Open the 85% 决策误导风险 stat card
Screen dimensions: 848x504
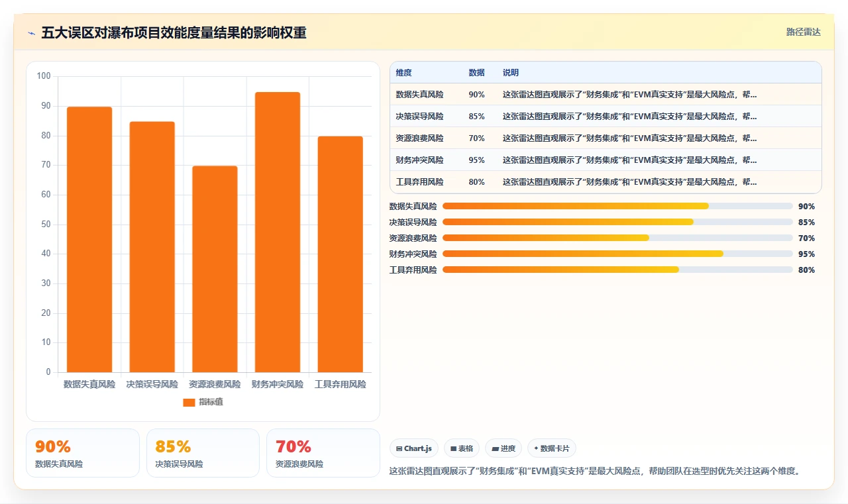203,453
